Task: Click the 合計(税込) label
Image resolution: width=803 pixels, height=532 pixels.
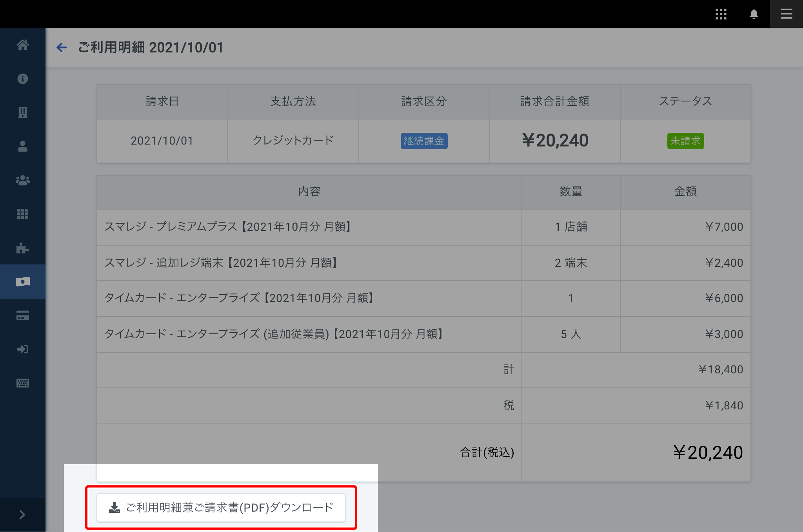Action: [x=487, y=452]
